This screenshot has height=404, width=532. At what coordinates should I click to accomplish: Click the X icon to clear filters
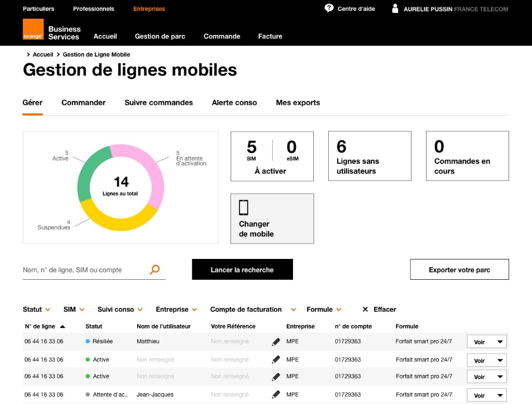365,309
